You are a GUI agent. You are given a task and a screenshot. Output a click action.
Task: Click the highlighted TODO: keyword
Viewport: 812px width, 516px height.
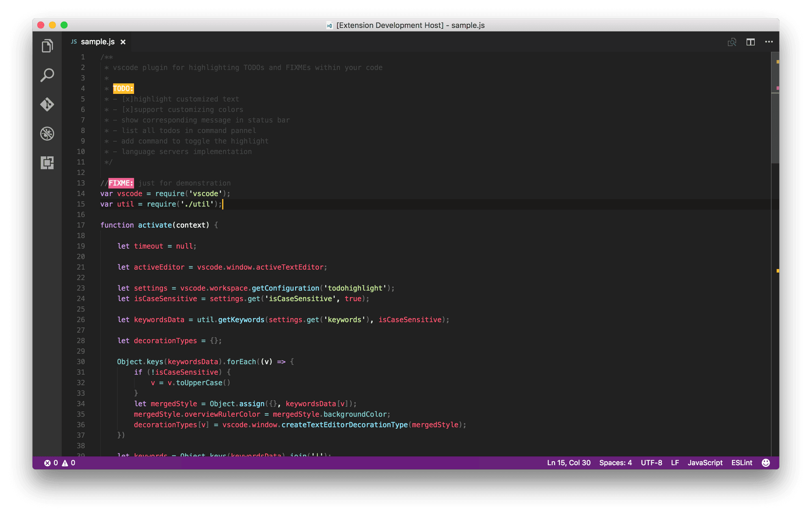123,89
